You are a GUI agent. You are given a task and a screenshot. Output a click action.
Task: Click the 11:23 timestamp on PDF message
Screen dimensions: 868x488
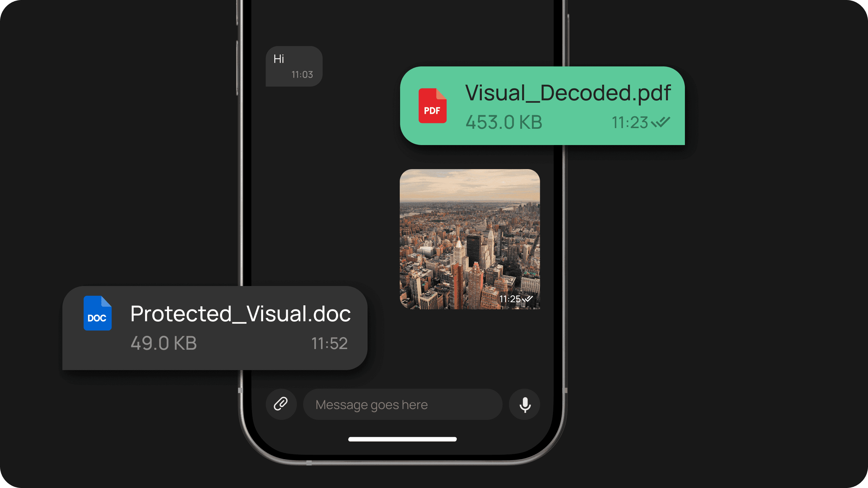click(x=630, y=123)
